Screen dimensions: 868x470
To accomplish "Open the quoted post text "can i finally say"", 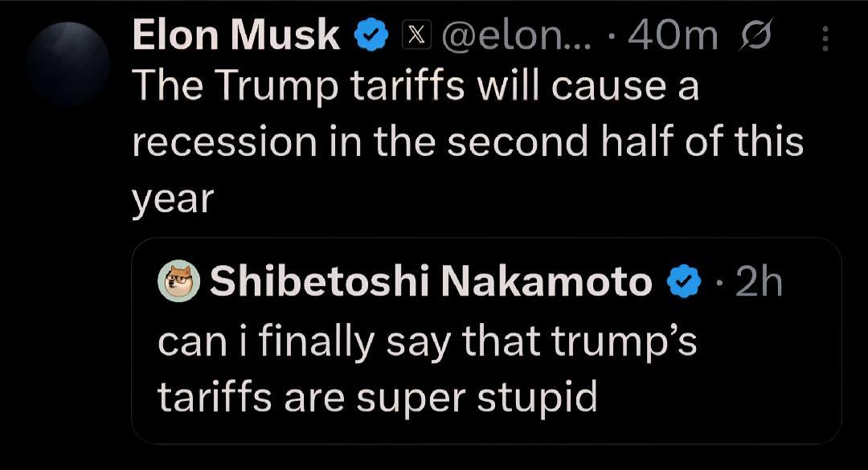I will click(x=426, y=341).
